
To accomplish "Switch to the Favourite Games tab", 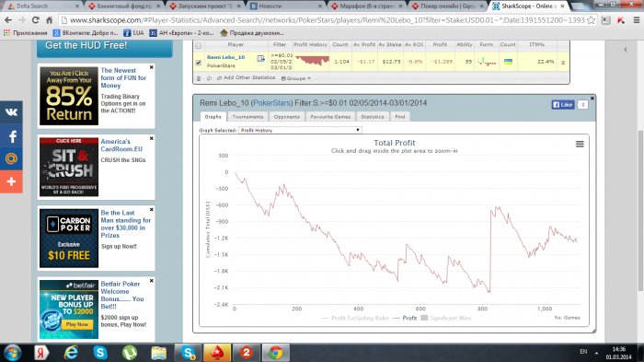I will 330,117.
